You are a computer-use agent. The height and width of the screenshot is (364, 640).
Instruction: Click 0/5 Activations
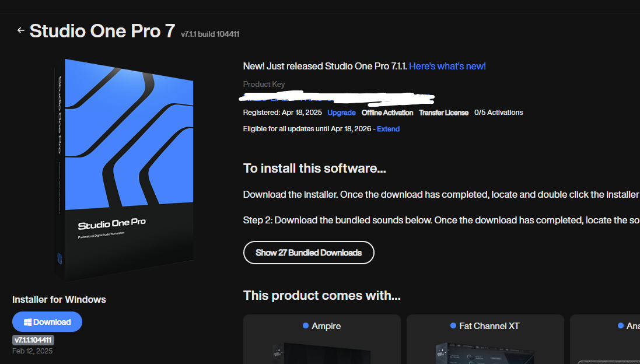[x=498, y=113]
